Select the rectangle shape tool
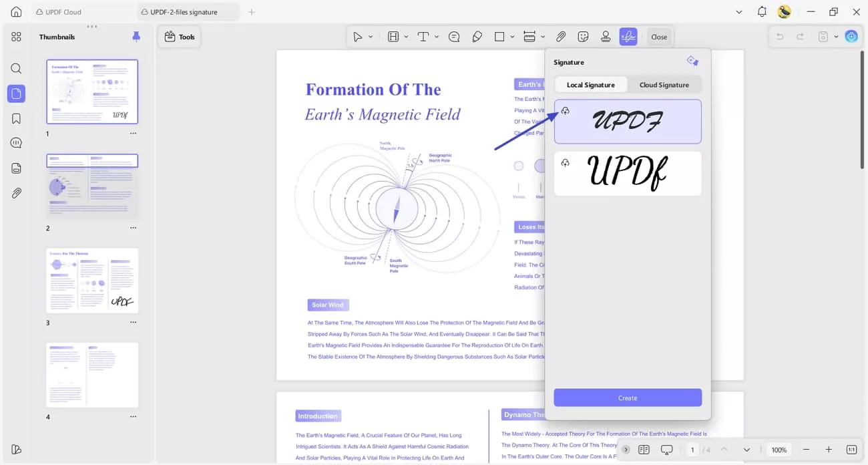868x465 pixels. 499,37
